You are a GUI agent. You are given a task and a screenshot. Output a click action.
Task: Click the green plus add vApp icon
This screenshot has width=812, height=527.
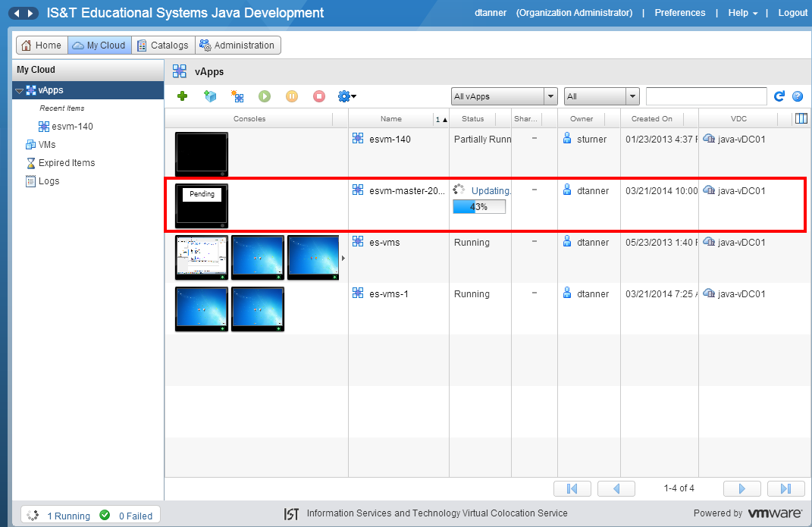(x=182, y=96)
